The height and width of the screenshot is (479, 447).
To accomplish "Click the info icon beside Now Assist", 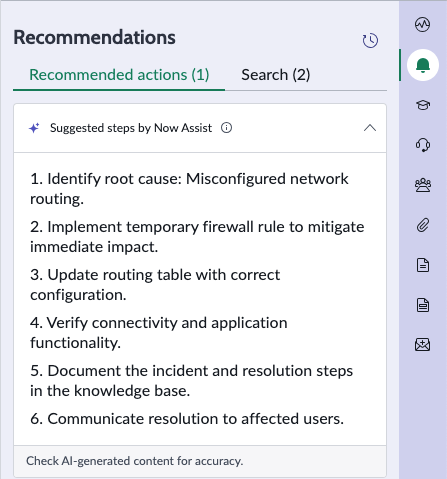I will point(226,128).
